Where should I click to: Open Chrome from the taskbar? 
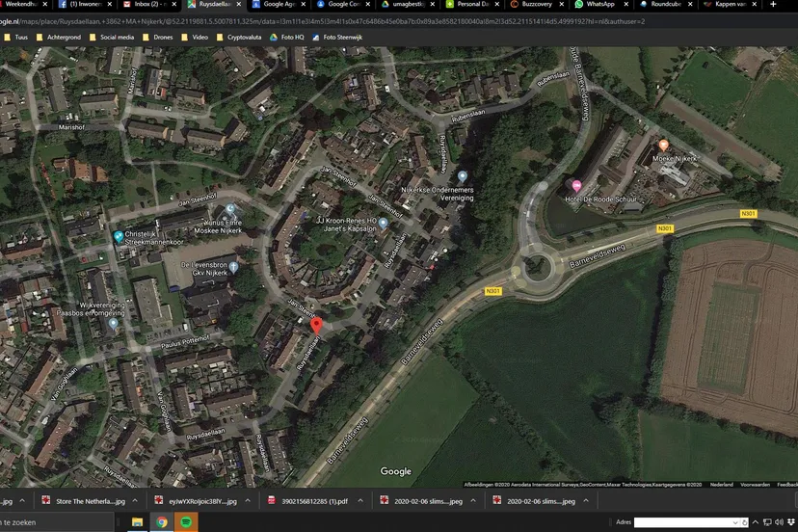[162, 522]
